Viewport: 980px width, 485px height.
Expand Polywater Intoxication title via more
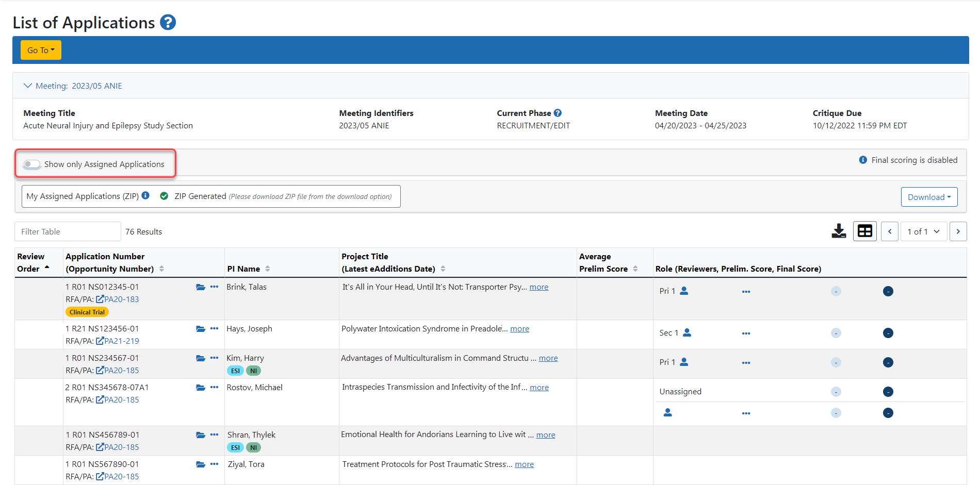[519, 328]
